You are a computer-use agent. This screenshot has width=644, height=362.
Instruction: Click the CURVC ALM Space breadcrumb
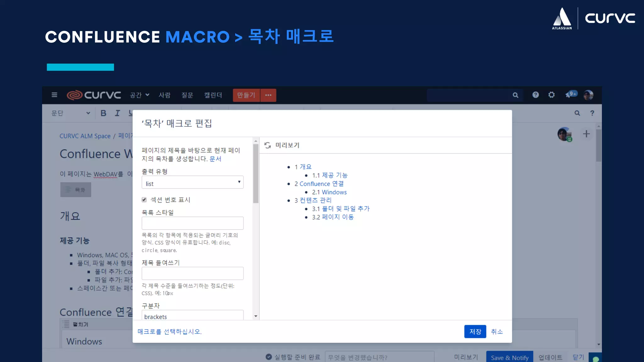(85, 136)
